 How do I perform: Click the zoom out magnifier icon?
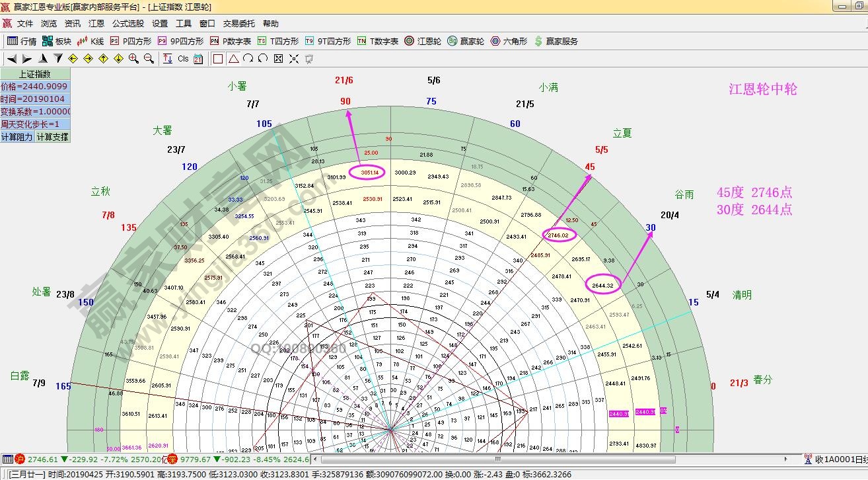point(149,59)
